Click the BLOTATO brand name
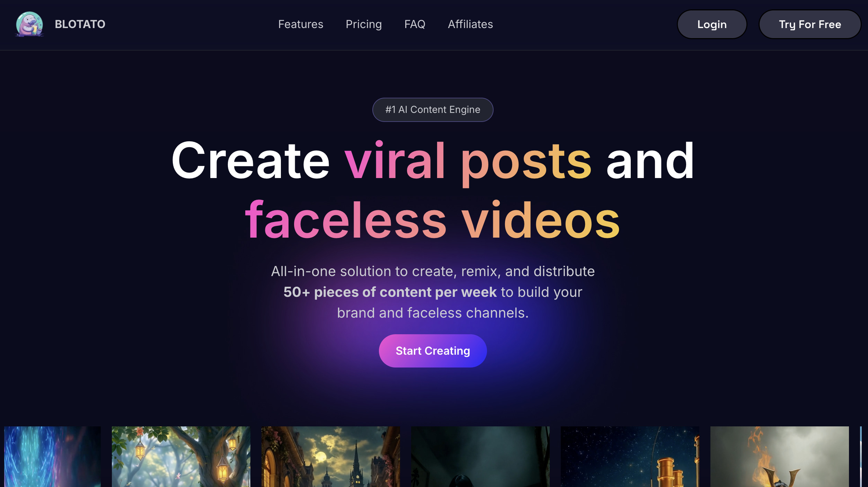 pos(80,24)
